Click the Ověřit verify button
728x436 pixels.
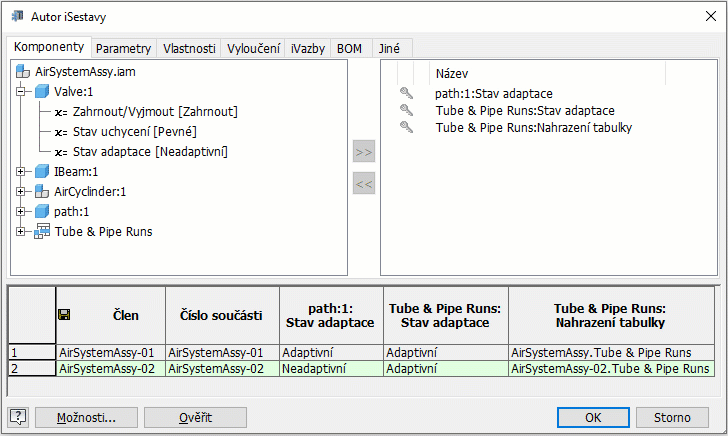[195, 417]
